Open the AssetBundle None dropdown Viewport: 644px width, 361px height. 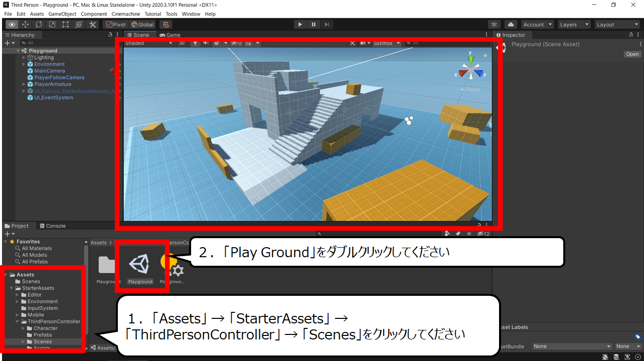pyautogui.click(x=572, y=346)
